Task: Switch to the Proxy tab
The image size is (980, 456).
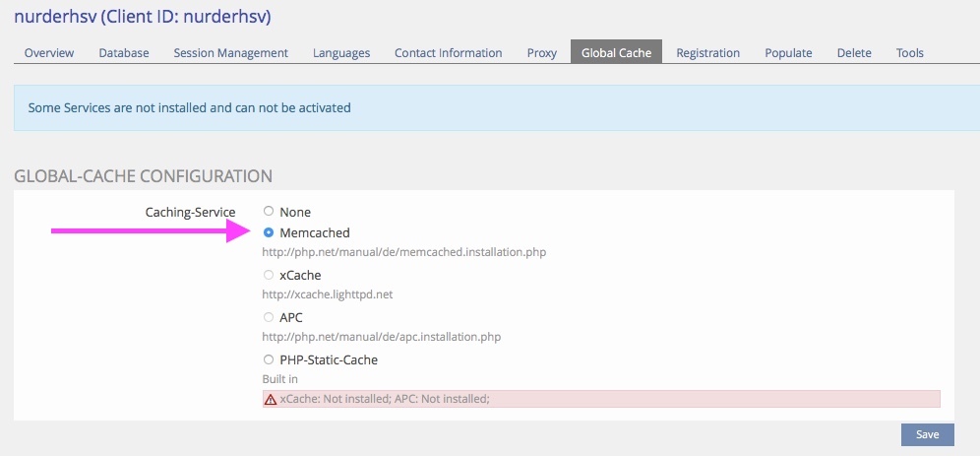Action: [541, 52]
